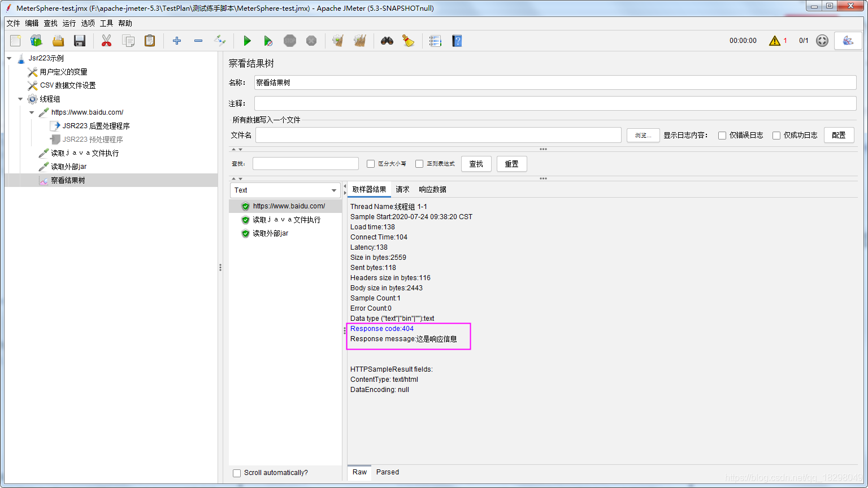This screenshot has height=488, width=868.
Task: Select CSV 数据文件设置 in the tree
Action: click(68, 85)
